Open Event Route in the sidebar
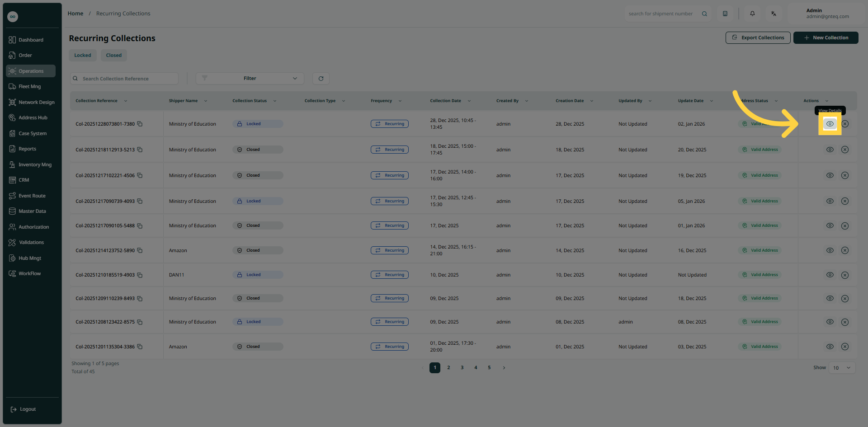 [31, 196]
